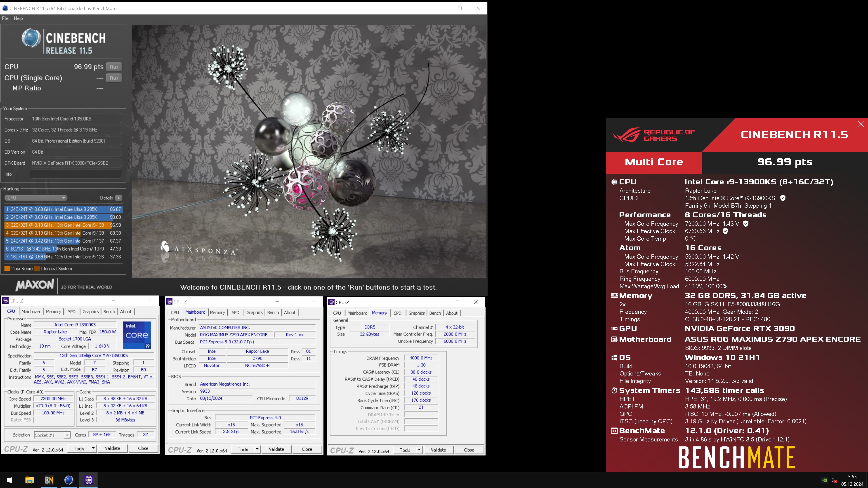Select ranking row 5 Core i7 at 67.37
Image resolution: width=868 pixels, height=488 pixels.
pyautogui.click(x=63, y=241)
